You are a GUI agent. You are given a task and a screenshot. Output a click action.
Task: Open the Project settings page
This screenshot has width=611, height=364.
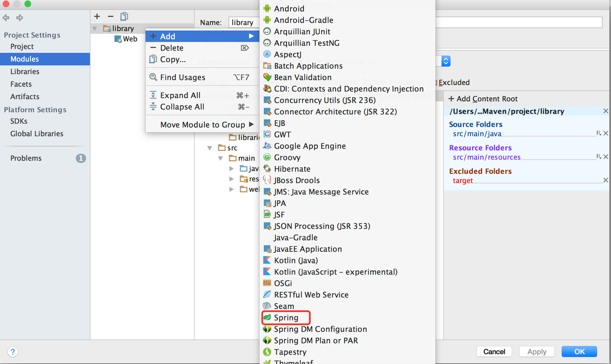(22, 46)
